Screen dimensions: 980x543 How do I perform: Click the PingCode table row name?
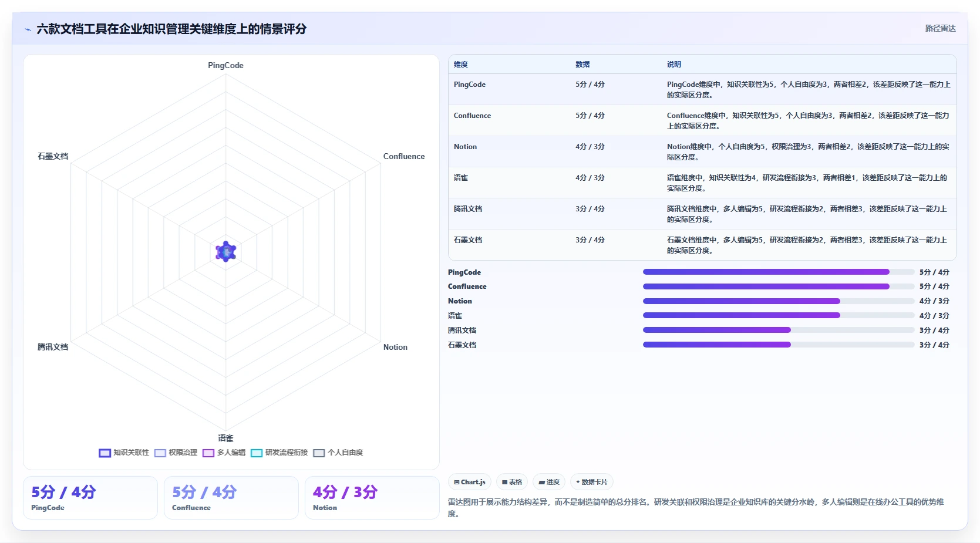pos(470,85)
